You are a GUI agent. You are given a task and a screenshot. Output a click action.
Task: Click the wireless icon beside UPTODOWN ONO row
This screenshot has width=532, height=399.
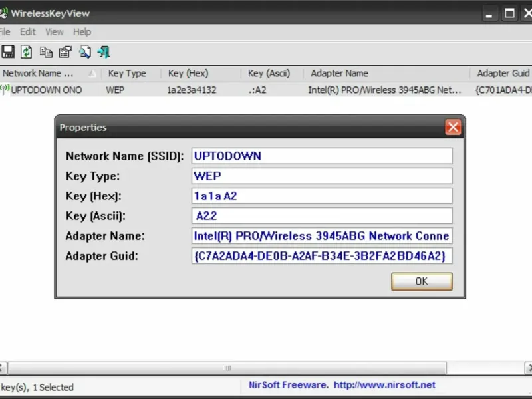point(5,90)
